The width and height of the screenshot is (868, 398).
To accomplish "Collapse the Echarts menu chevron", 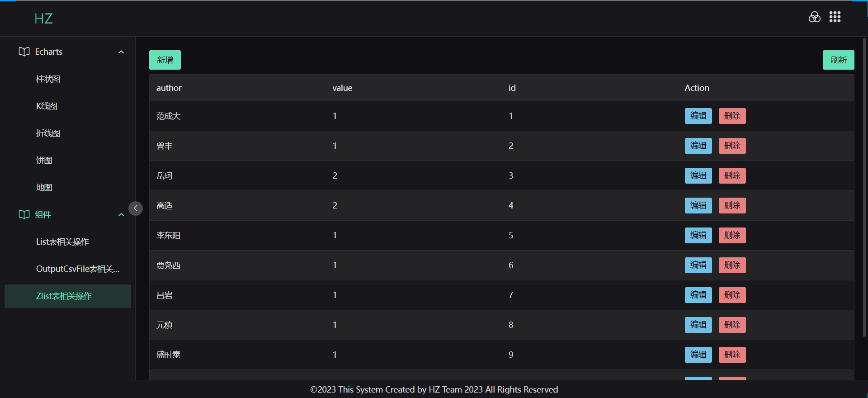I will tap(121, 52).
